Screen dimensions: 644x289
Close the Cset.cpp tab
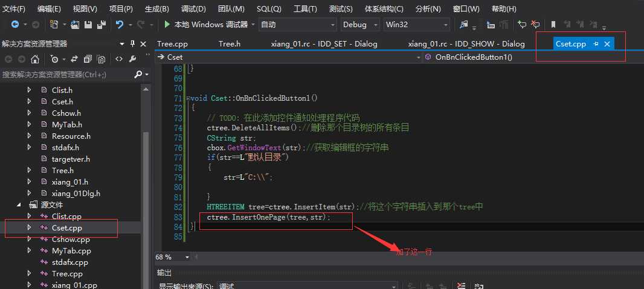607,44
